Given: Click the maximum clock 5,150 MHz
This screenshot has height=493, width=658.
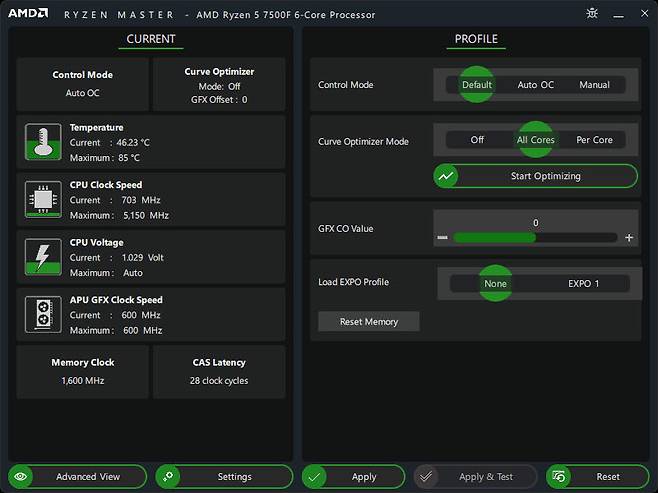Looking at the screenshot, I should click(146, 215).
